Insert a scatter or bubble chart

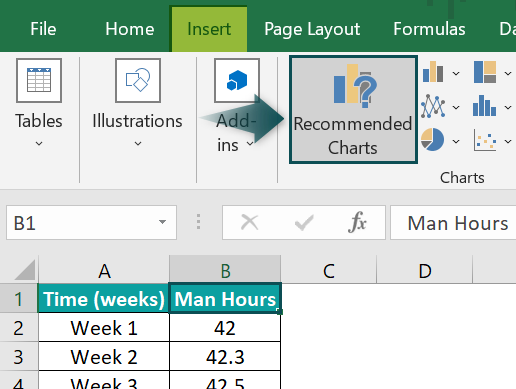pos(485,140)
